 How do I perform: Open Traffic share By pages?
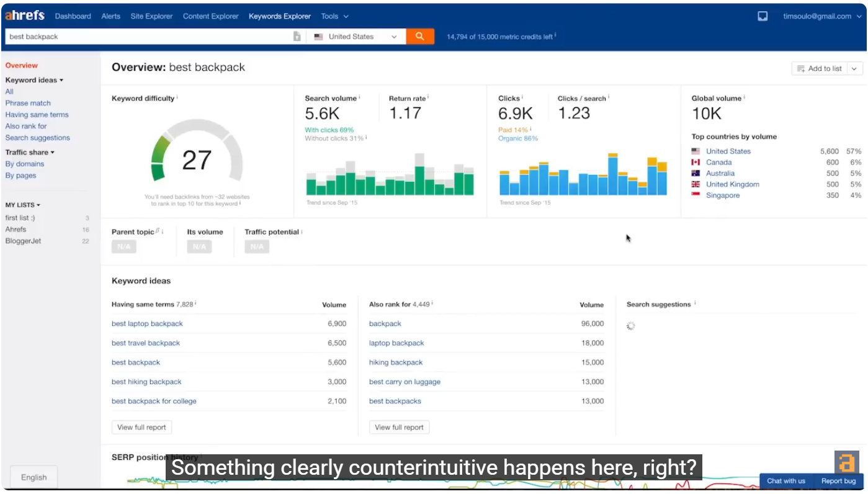(x=21, y=176)
